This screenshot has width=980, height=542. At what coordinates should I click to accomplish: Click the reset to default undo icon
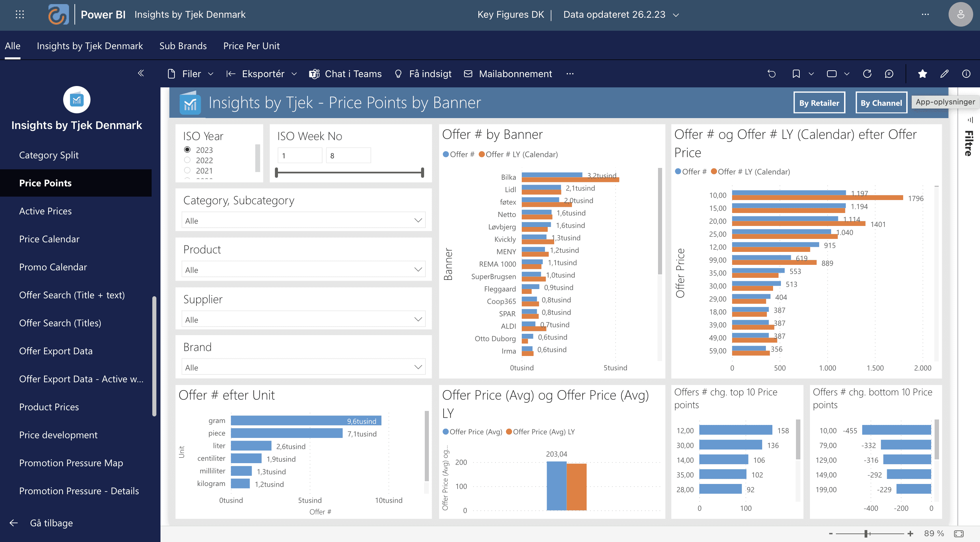(771, 74)
